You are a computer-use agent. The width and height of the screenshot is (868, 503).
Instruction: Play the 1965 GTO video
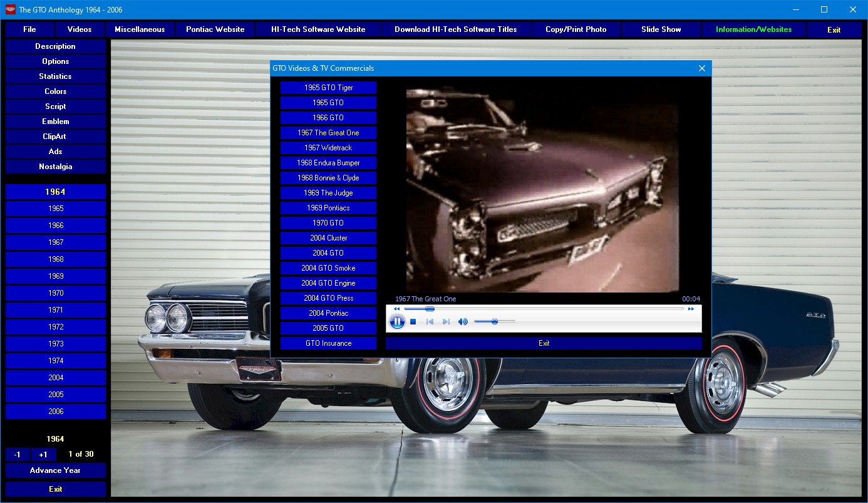(329, 103)
